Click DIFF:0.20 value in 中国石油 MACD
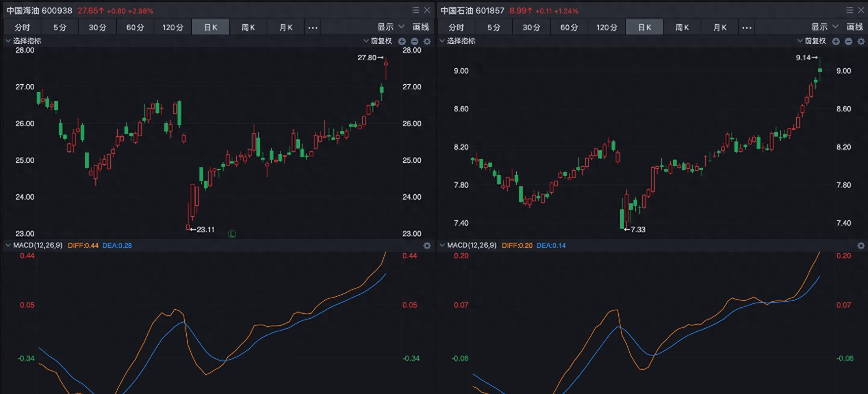The image size is (868, 394). click(517, 245)
